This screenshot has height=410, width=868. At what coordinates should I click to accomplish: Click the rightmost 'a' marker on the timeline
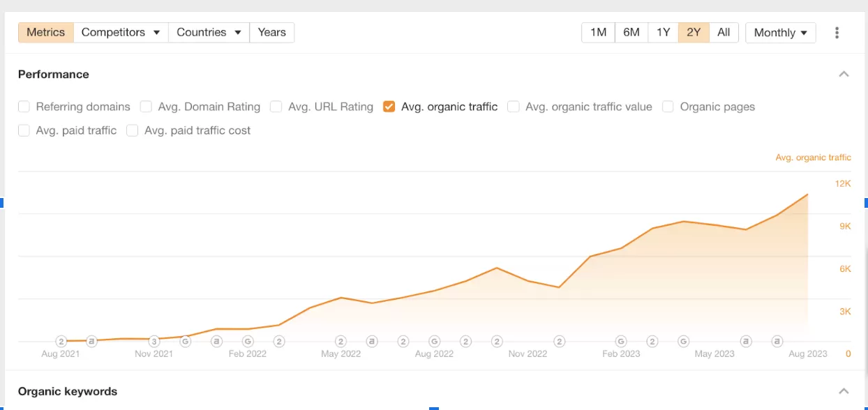(x=777, y=342)
